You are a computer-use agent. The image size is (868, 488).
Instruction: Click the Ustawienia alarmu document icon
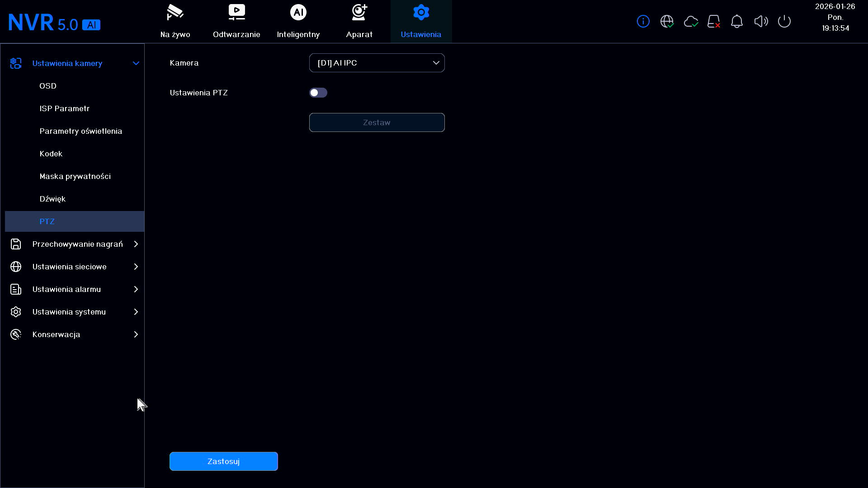(x=16, y=289)
